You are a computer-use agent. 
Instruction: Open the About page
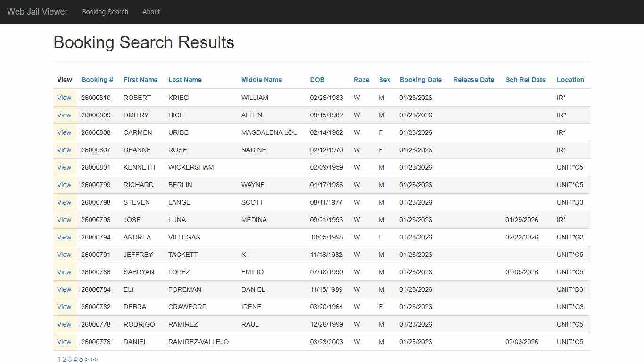(151, 12)
